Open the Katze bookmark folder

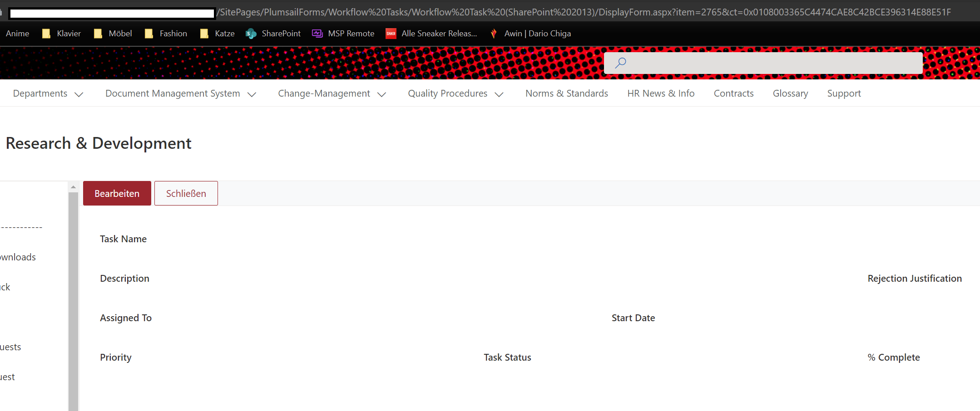pos(217,34)
